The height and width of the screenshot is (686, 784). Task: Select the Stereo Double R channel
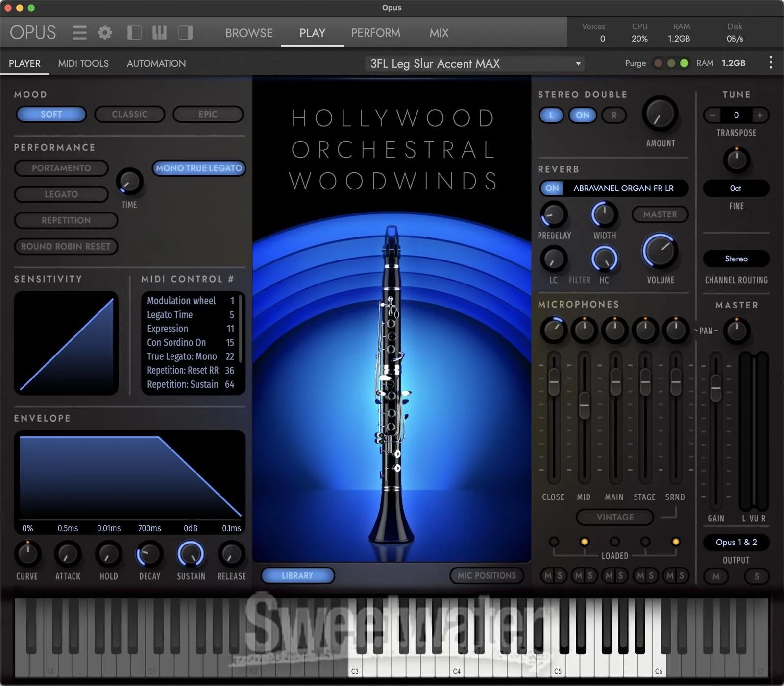tap(614, 115)
